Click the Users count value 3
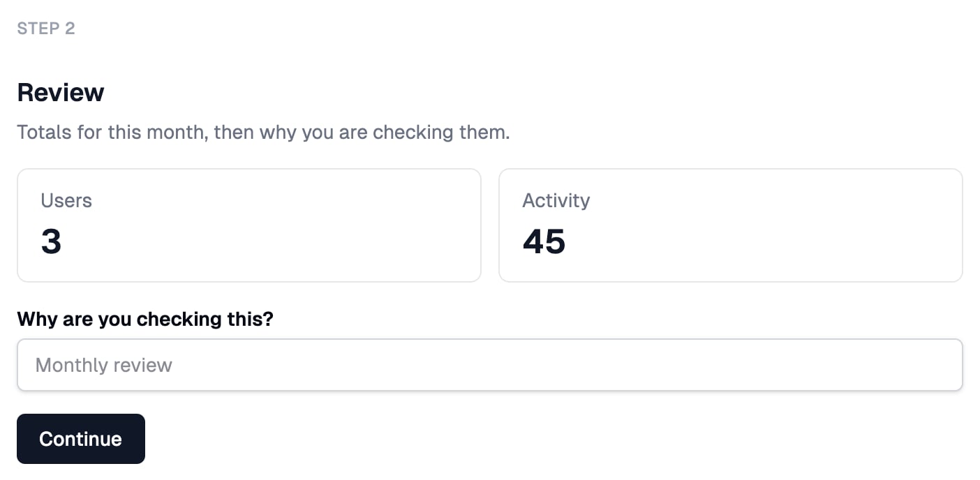Screen dimensions: 980x480 pyautogui.click(x=52, y=241)
